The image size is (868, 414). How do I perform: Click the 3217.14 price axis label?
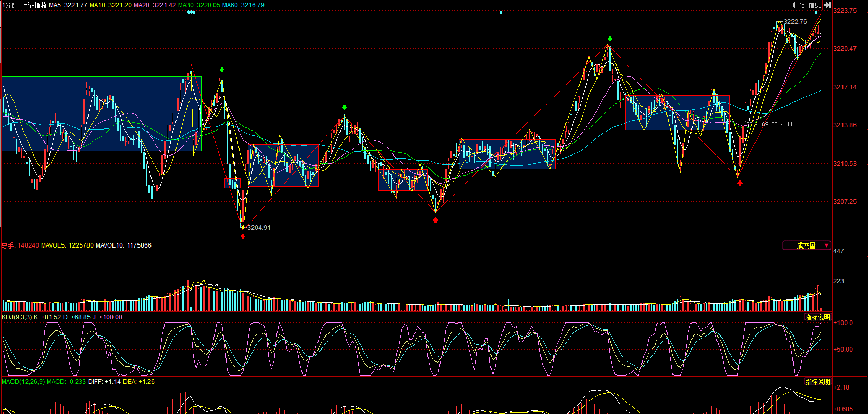coord(845,87)
